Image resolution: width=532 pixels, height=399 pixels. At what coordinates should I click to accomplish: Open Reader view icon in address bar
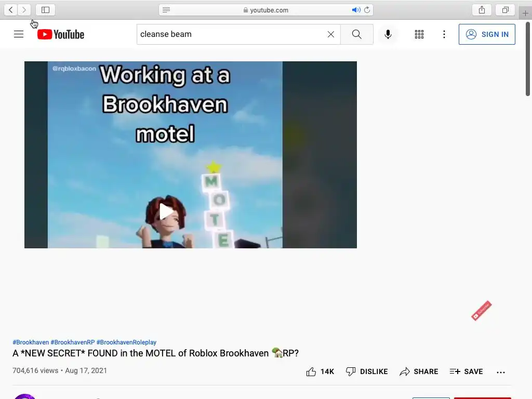[166, 10]
